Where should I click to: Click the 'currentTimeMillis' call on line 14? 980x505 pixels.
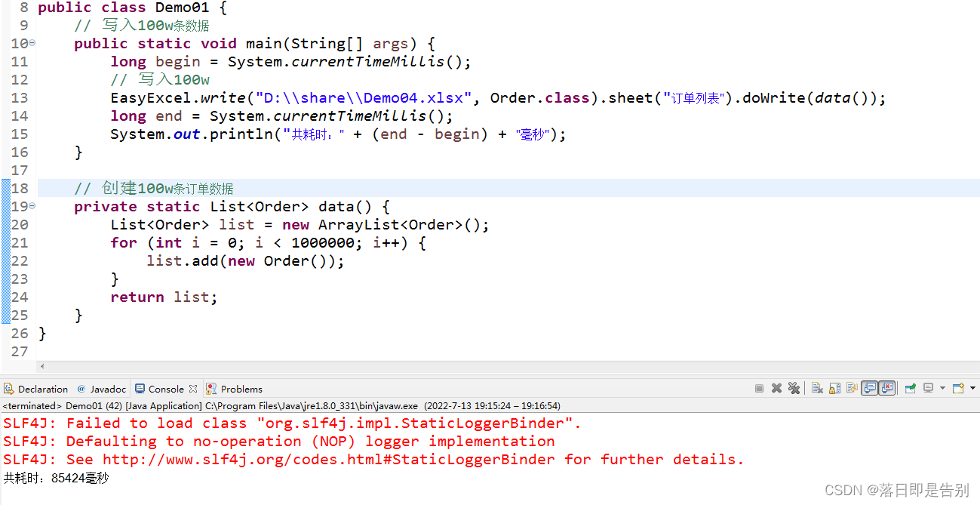(x=350, y=115)
